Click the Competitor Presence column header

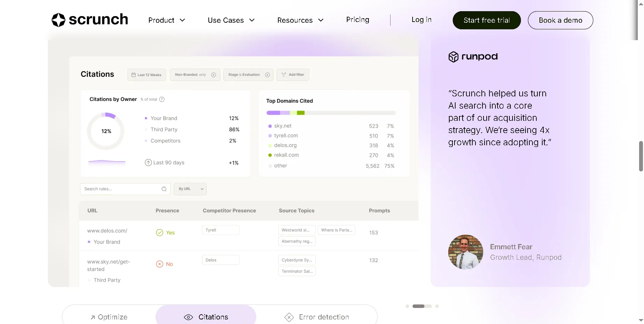pyautogui.click(x=229, y=211)
